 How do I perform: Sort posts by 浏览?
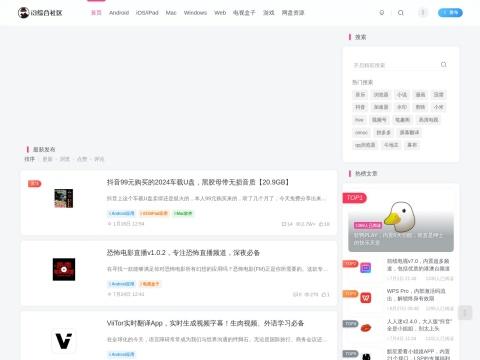pyautogui.click(x=64, y=159)
